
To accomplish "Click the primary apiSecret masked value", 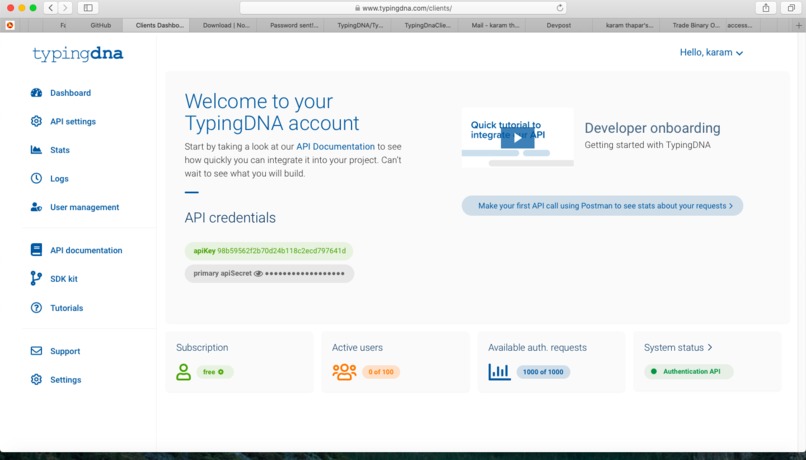I will (x=305, y=273).
